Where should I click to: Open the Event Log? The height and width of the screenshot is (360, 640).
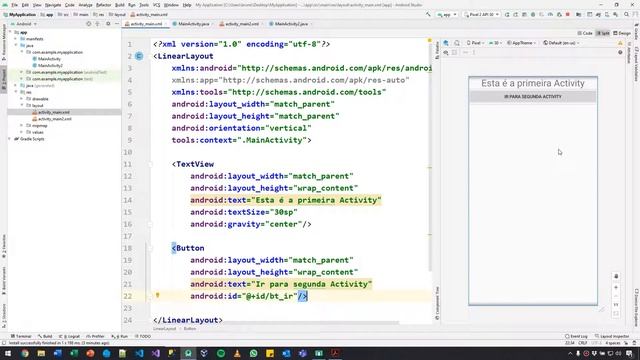[x=576, y=336]
